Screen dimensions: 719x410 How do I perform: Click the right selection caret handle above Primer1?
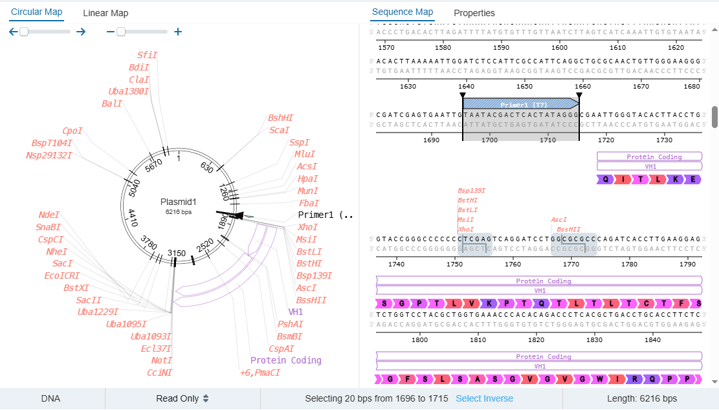(579, 95)
